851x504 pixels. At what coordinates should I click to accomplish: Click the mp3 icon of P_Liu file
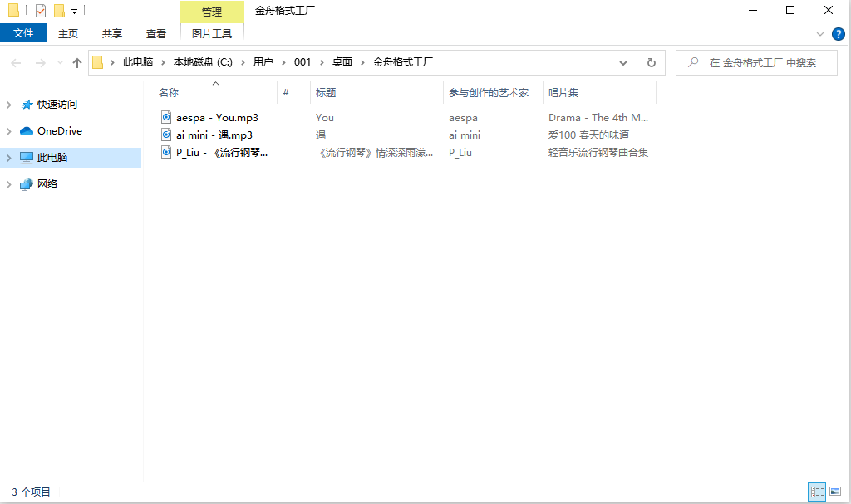click(166, 152)
